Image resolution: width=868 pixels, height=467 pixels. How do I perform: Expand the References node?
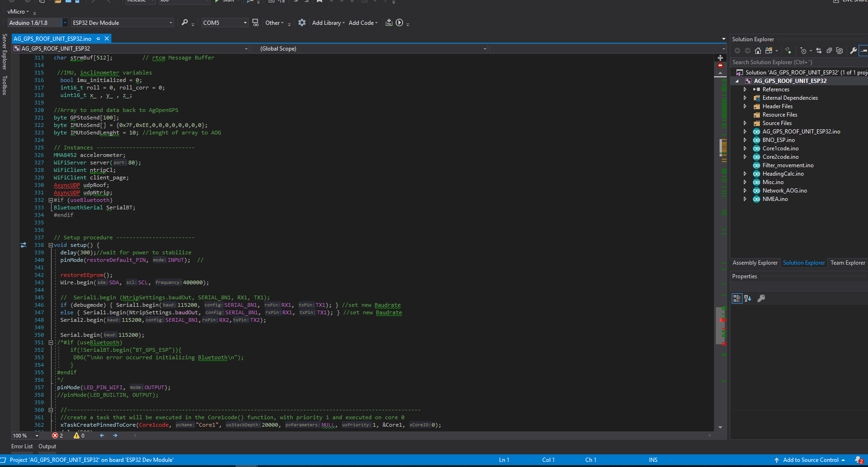745,89
